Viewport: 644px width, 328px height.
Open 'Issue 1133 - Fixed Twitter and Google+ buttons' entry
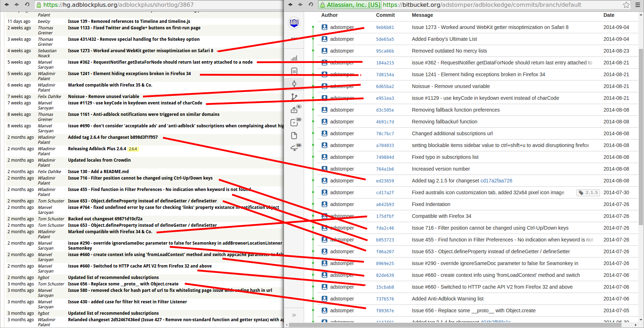[134, 28]
